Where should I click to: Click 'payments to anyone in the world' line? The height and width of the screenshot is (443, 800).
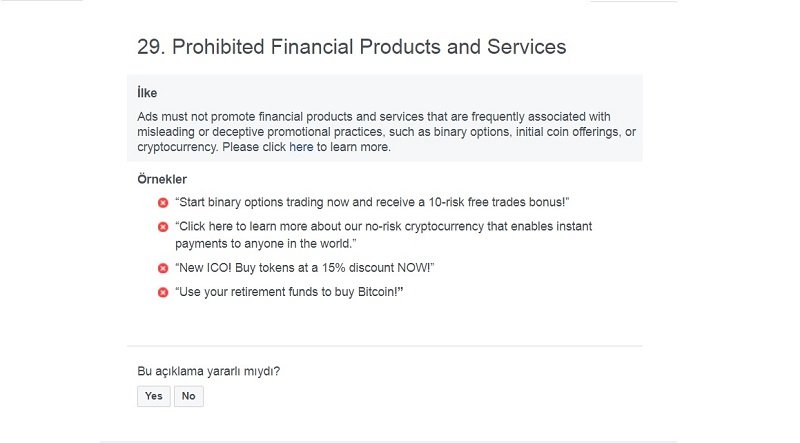coord(264,243)
